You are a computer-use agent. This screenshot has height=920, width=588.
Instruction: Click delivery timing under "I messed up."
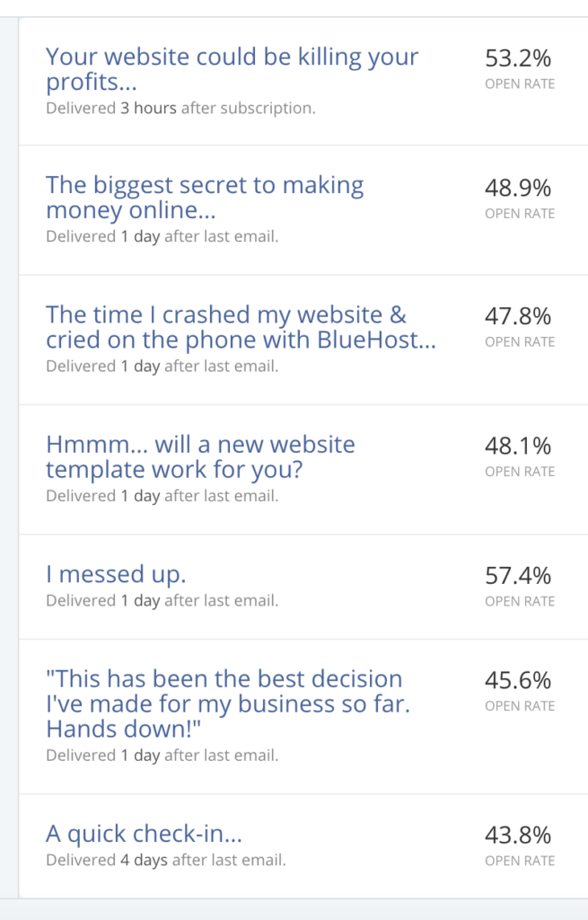pyautogui.click(x=162, y=601)
